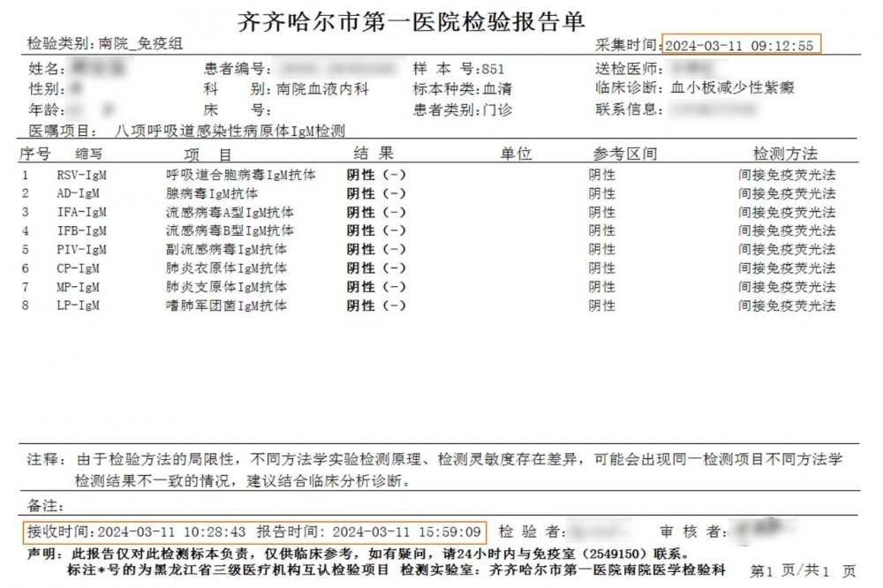
Task: Click the page indicator 第1页/共1页
Action: [802, 571]
